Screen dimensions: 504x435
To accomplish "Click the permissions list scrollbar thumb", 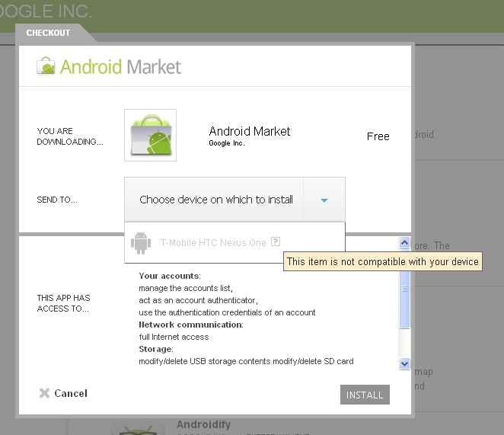I will tap(405, 289).
